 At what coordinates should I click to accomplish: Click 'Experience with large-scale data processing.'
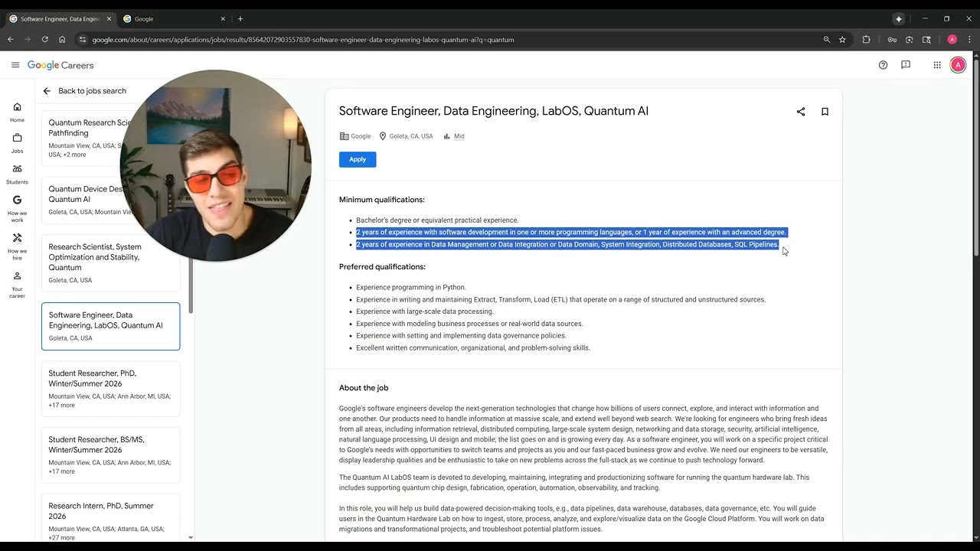click(425, 311)
